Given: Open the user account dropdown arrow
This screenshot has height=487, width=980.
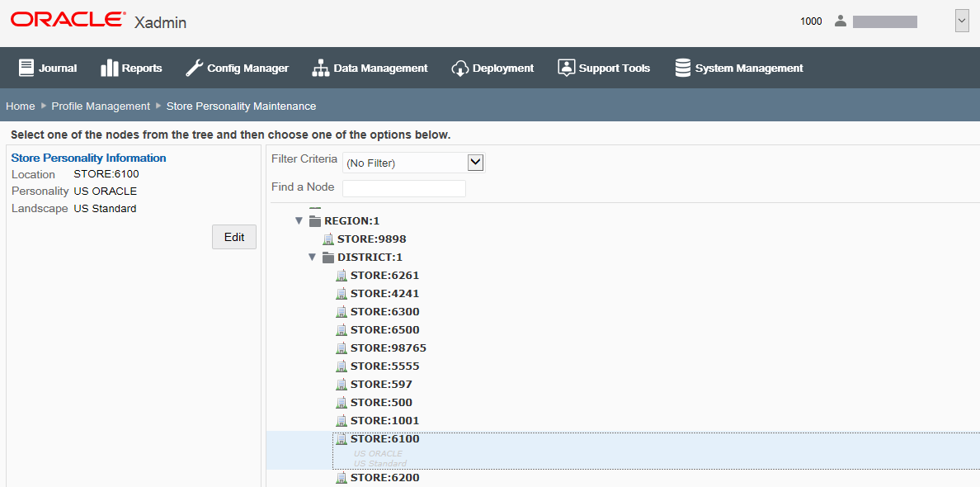Looking at the screenshot, I should click(x=962, y=21).
